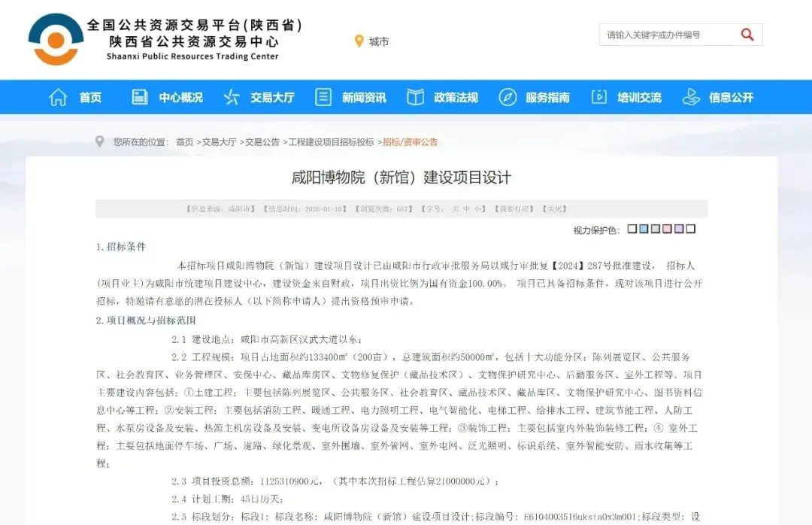Click the 视力保护色 label
Screen dimensions: 812x525
pos(596,230)
